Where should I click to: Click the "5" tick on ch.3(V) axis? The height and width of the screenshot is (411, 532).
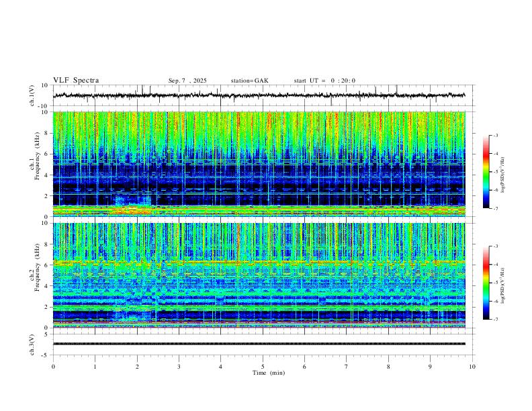click(x=47, y=334)
